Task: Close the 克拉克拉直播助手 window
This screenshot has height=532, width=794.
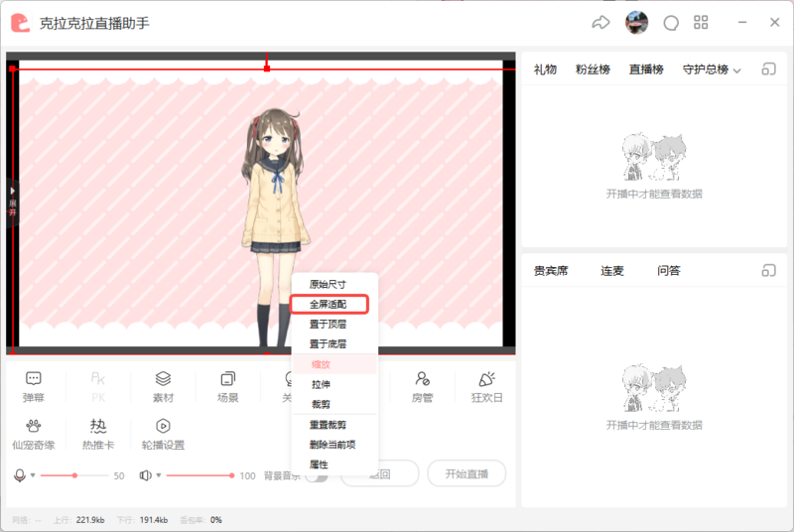Action: pos(775,22)
